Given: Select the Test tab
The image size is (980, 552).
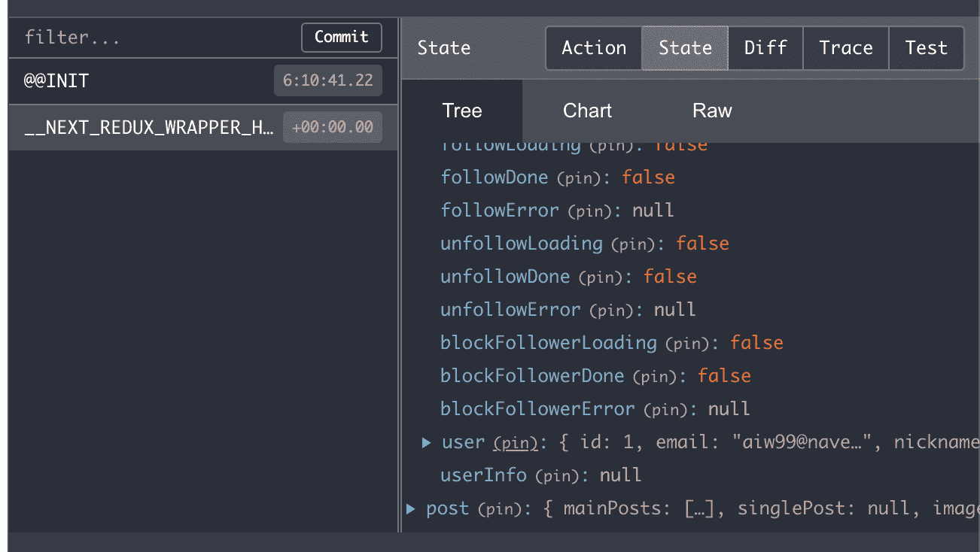Looking at the screenshot, I should point(926,48).
